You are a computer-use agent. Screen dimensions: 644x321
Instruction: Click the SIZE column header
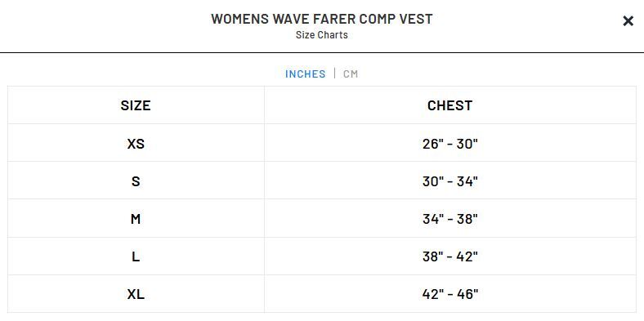click(x=136, y=105)
